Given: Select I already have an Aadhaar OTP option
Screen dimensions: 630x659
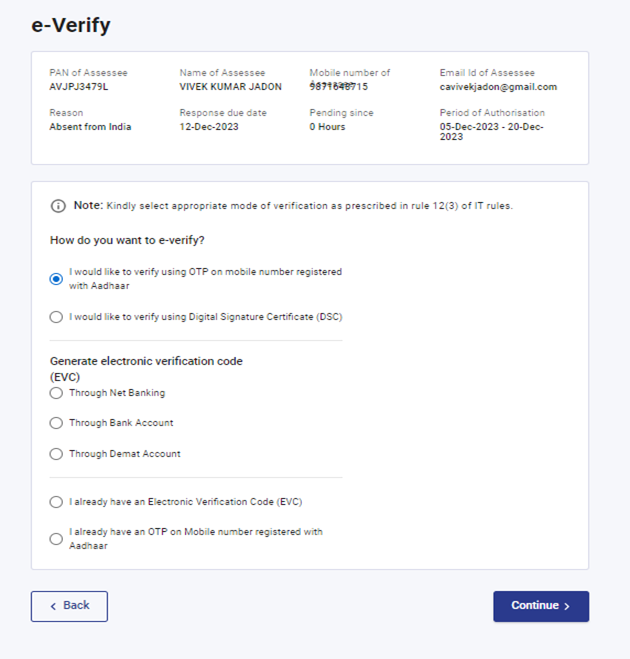Looking at the screenshot, I should [56, 539].
